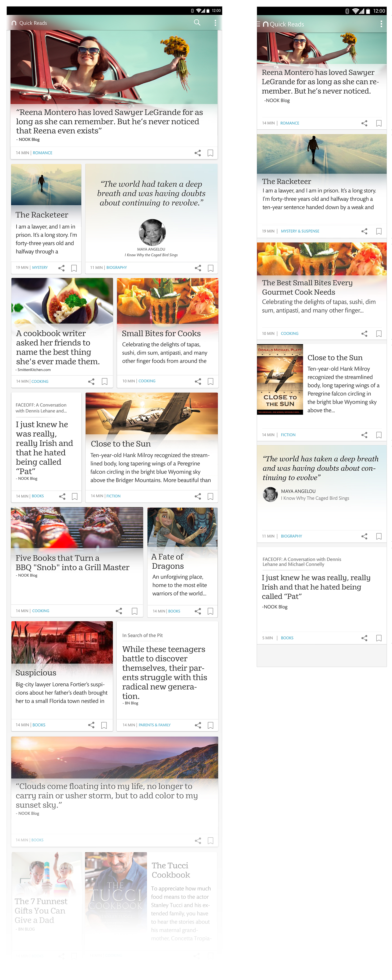
Task: Open the tablet header's three-dot overflow menu
Action: (x=215, y=23)
